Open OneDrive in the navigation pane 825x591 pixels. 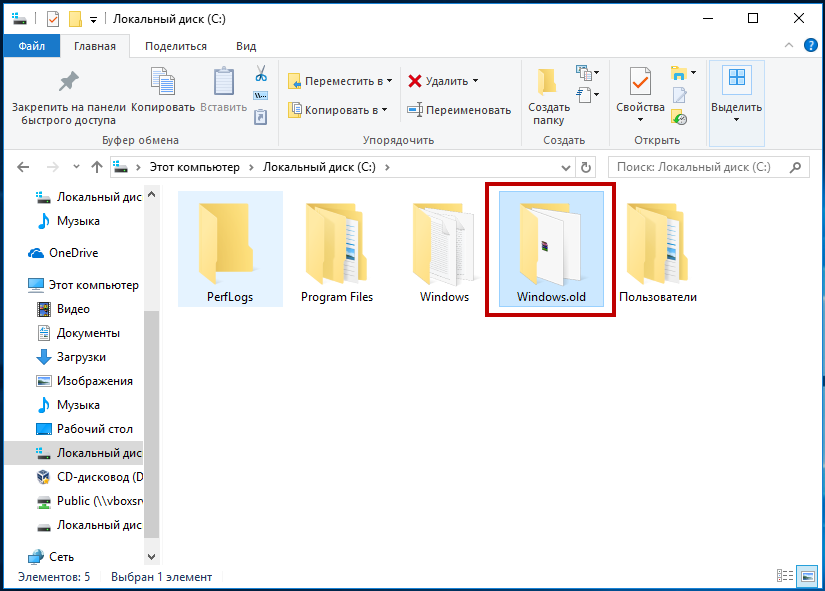pyautogui.click(x=74, y=253)
